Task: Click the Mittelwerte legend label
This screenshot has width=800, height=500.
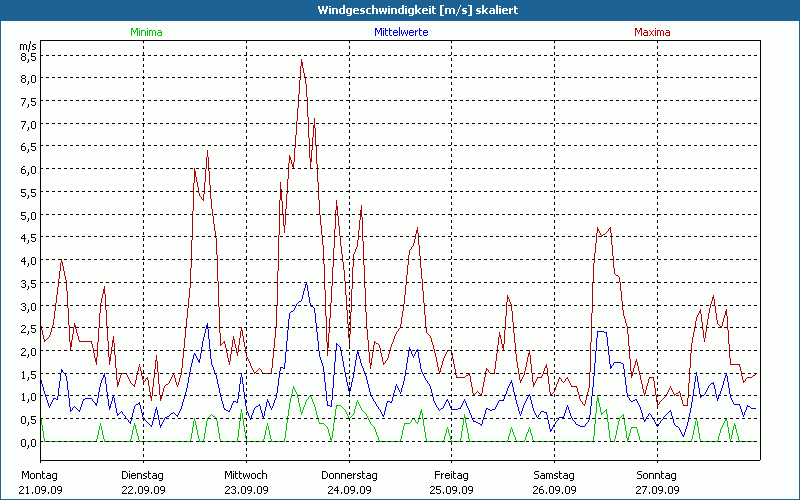Action: coord(401,32)
